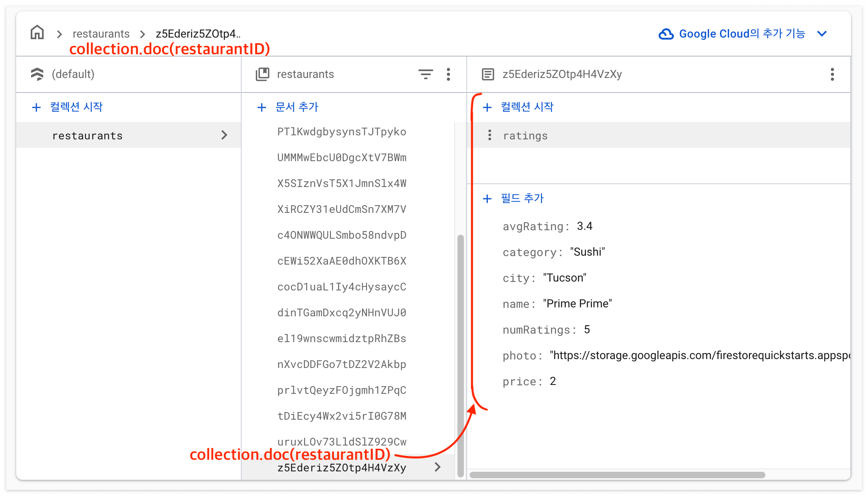Click three-dot menu beside ratings subcollection
868x496 pixels.
point(489,135)
